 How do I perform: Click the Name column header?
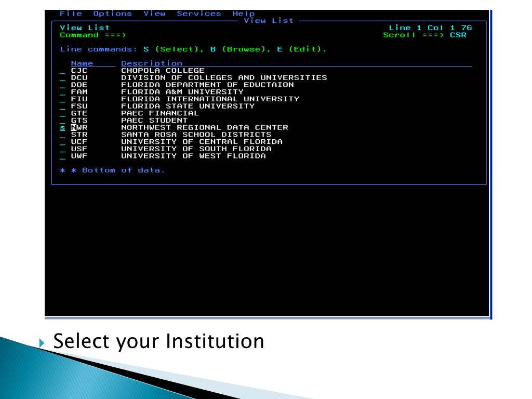coord(82,63)
